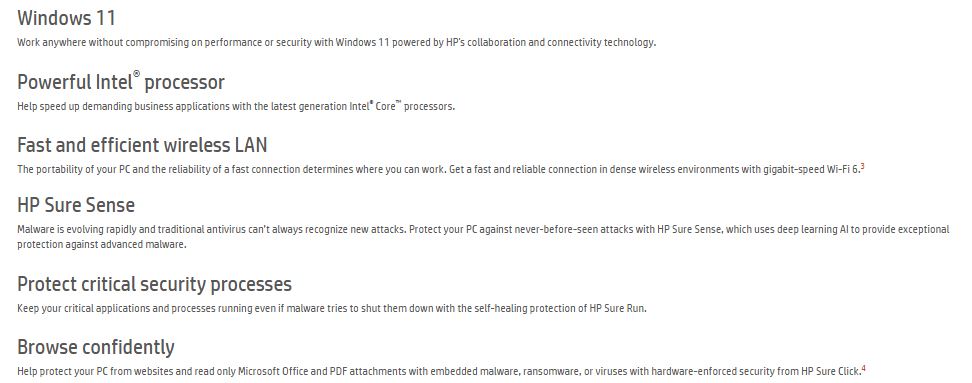This screenshot has height=383, width=972.
Task: Click the HP Sure Sense heading
Action: 76,205
